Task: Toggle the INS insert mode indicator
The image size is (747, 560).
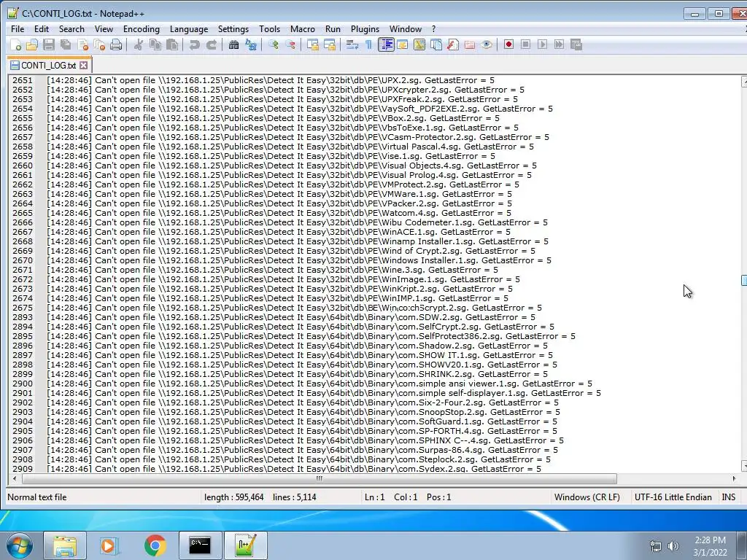Action: pos(729,497)
